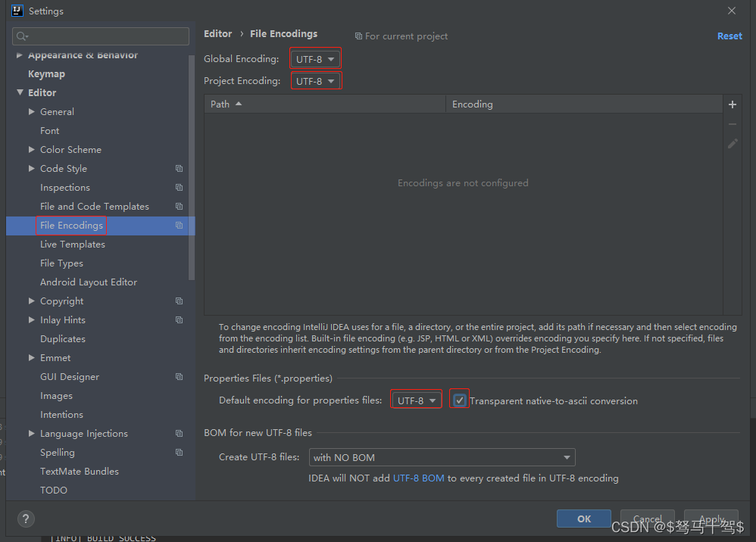Click the settings tree vertical scrollbar
Image resolution: width=756 pixels, height=542 pixels.
pyautogui.click(x=192, y=167)
